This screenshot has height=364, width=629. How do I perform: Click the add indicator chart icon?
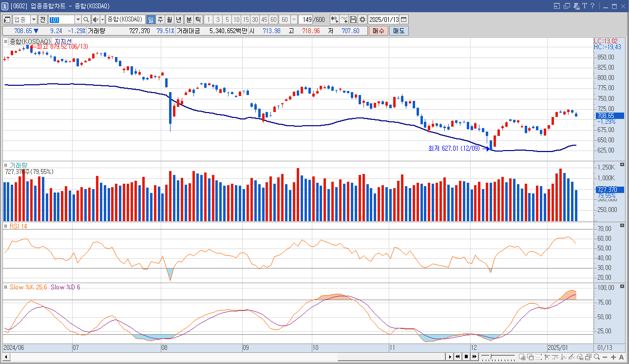(344, 19)
